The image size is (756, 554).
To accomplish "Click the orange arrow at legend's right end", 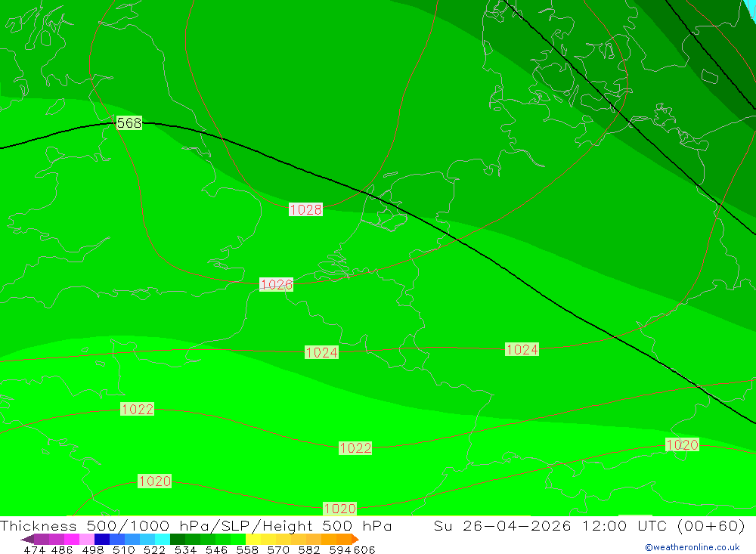I will pos(355,539).
